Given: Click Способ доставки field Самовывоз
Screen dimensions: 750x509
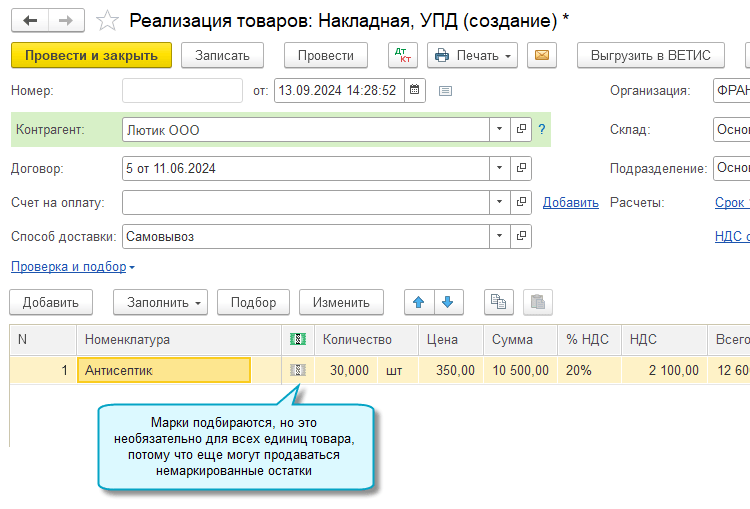Looking at the screenshot, I should pyautogui.click(x=306, y=236).
